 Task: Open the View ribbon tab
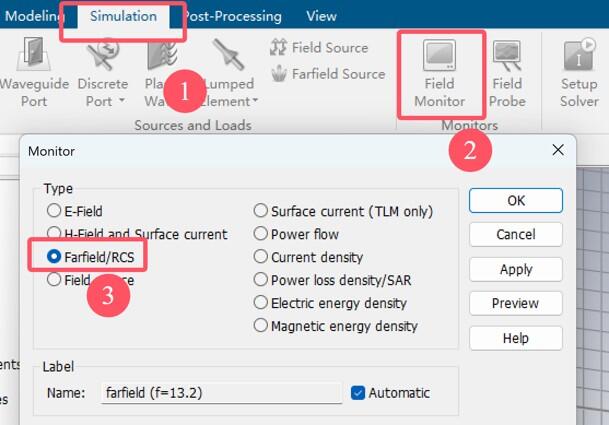tap(321, 17)
